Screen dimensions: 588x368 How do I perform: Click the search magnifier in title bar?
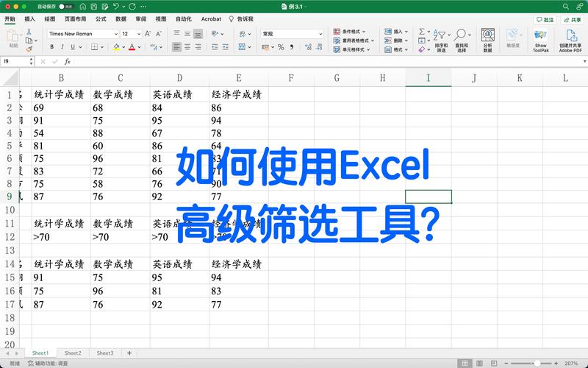(x=566, y=7)
